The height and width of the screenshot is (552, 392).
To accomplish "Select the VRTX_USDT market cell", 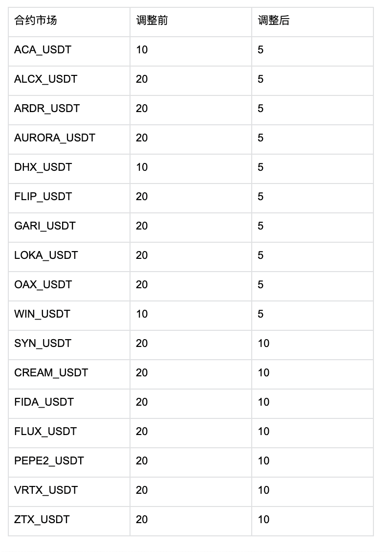I will click(x=46, y=490).
